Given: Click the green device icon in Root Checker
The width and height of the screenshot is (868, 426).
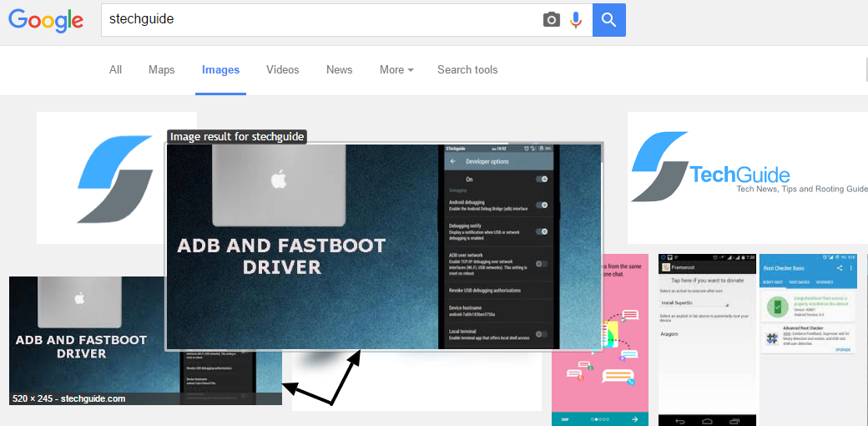Looking at the screenshot, I should point(777,307).
